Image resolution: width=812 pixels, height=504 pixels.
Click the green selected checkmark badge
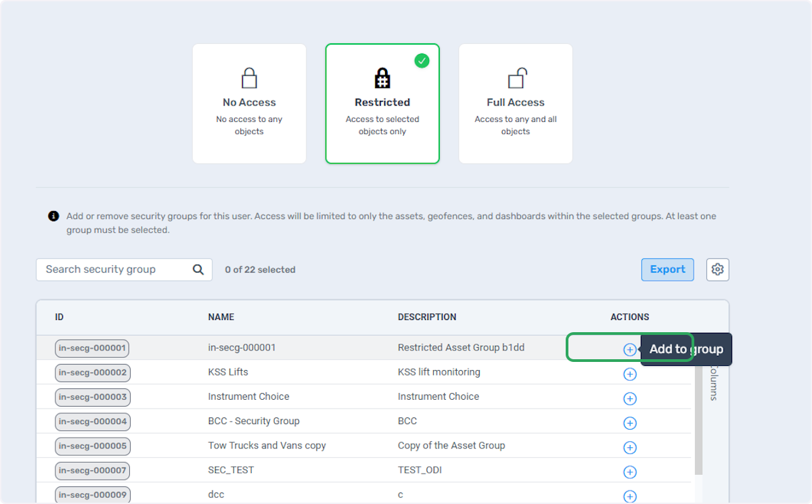(x=422, y=61)
